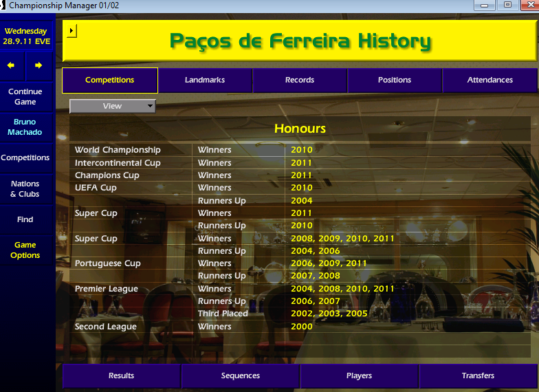Open the Results button at bottom
This screenshot has height=392, width=539.
point(121,375)
